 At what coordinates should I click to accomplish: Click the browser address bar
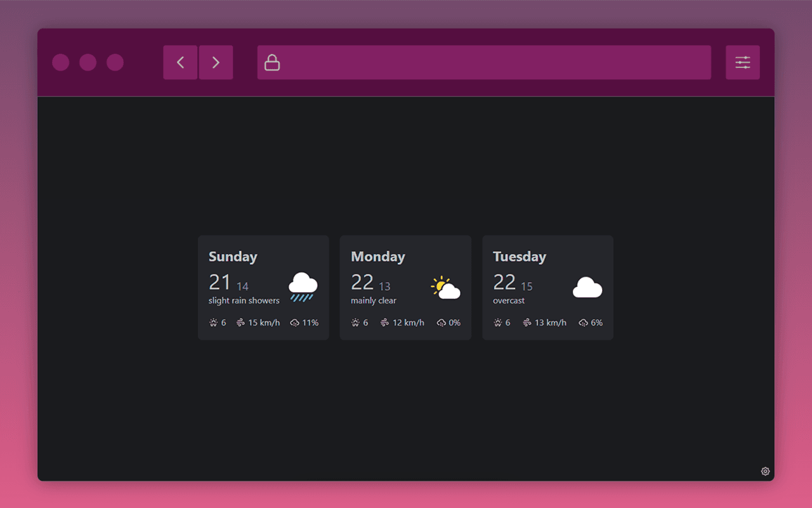[x=483, y=62]
